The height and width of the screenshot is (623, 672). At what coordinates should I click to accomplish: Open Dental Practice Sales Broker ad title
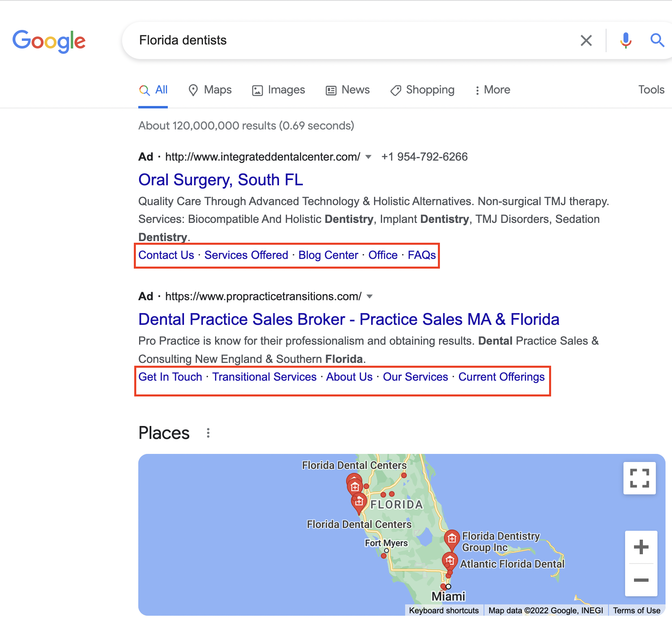[349, 320]
